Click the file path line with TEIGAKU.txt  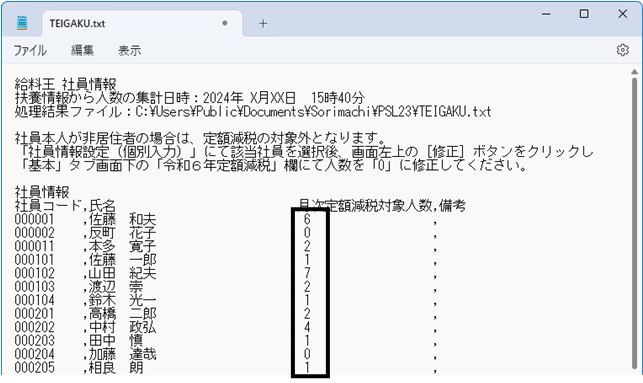coord(253,112)
